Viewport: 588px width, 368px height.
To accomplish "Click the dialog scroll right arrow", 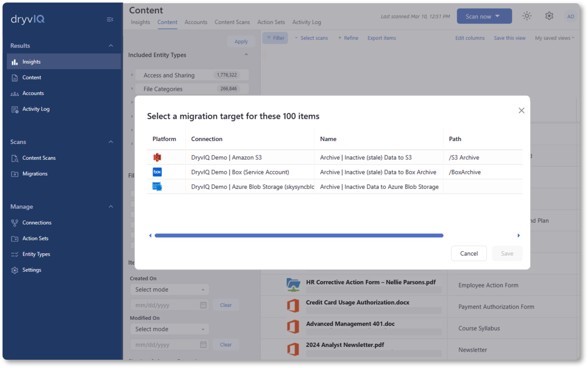I will click(518, 236).
